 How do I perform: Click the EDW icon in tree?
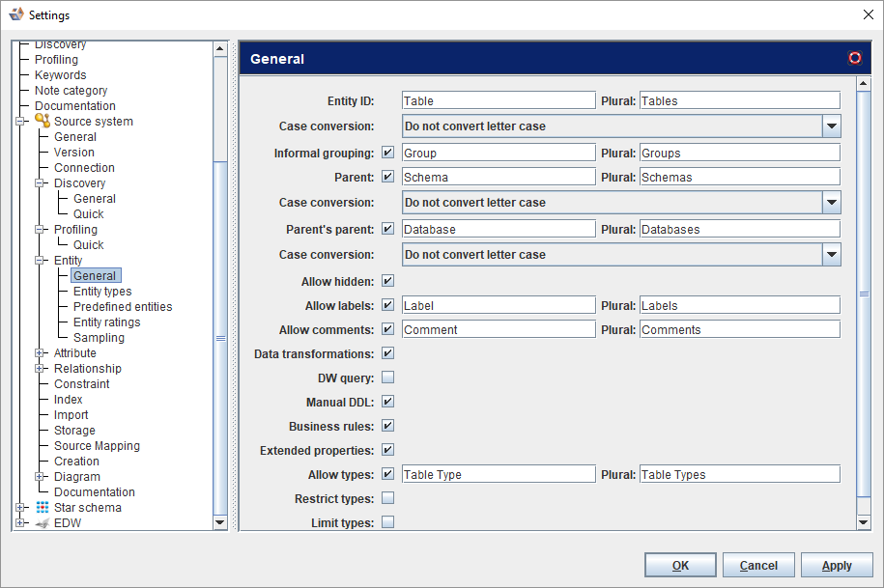[x=43, y=522]
